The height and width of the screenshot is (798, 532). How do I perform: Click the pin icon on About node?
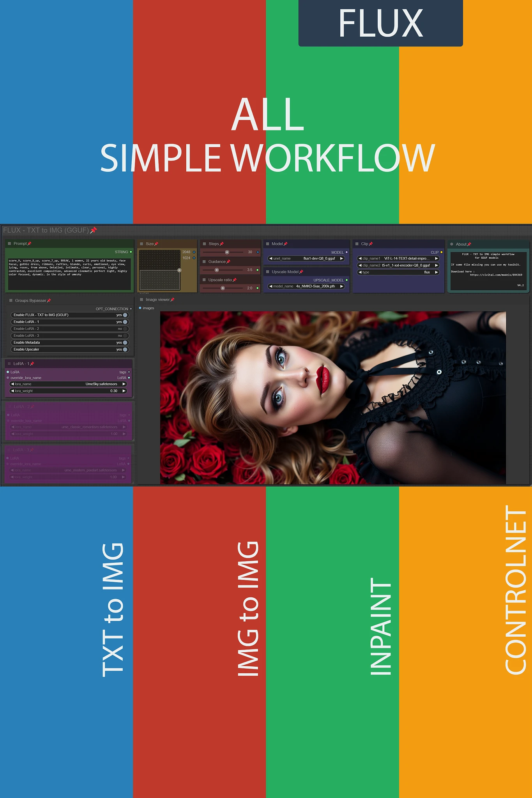pyautogui.click(x=469, y=244)
